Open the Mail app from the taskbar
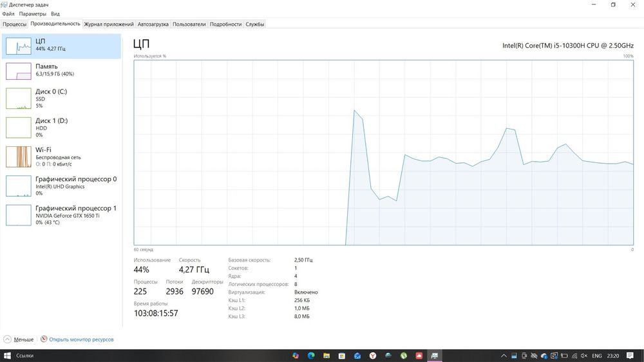 point(357,356)
